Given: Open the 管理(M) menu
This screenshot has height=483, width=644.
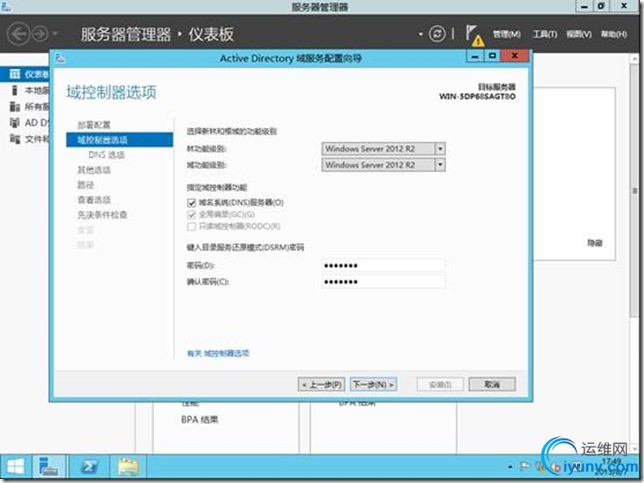Looking at the screenshot, I should click(x=506, y=34).
